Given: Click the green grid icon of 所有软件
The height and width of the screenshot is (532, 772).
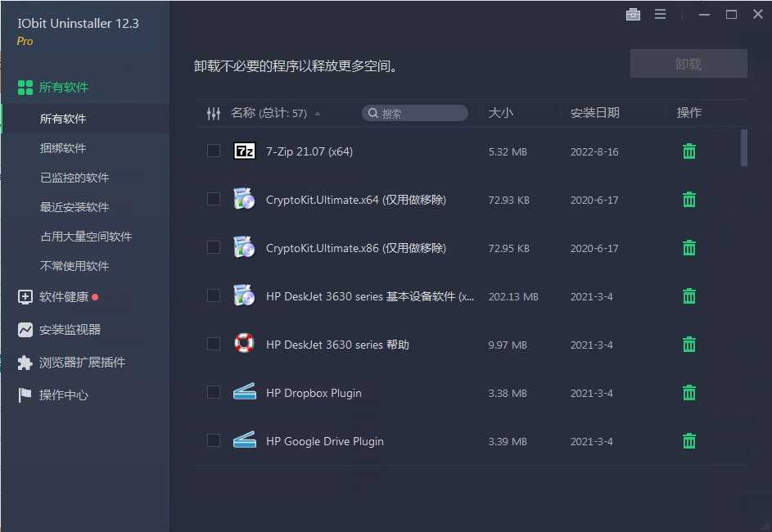Looking at the screenshot, I should coord(25,88).
